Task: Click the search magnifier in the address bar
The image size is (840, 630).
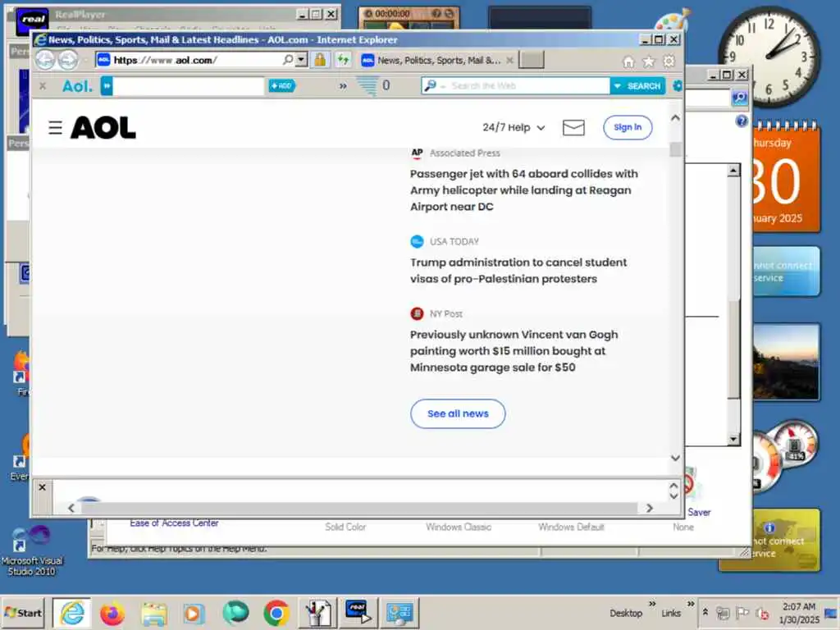Action: point(288,59)
